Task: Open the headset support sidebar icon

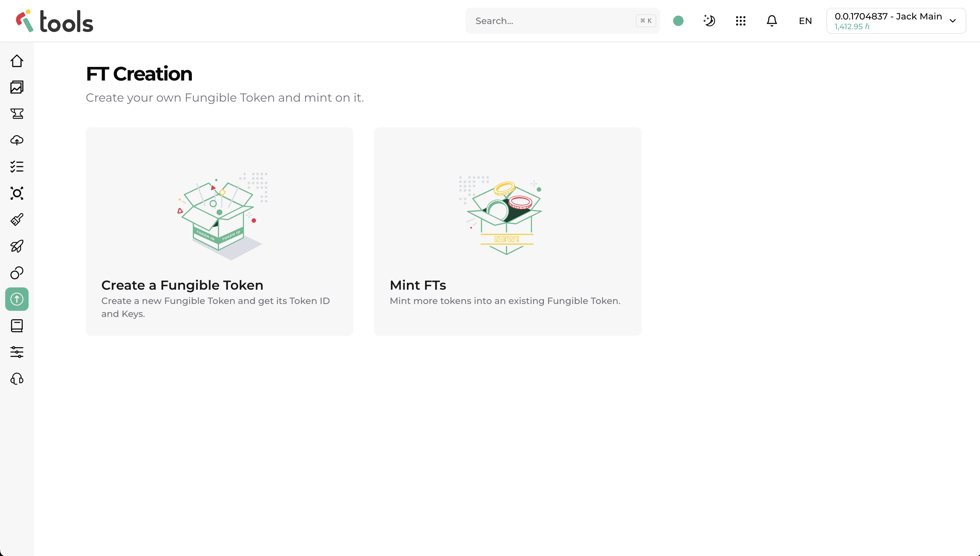Action: pyautogui.click(x=17, y=379)
